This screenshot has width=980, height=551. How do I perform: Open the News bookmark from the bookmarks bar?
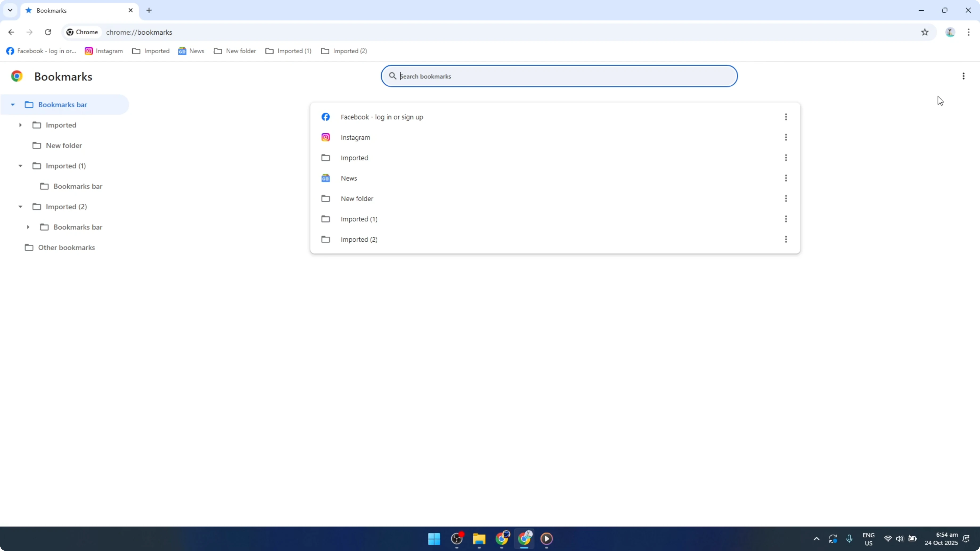(191, 51)
